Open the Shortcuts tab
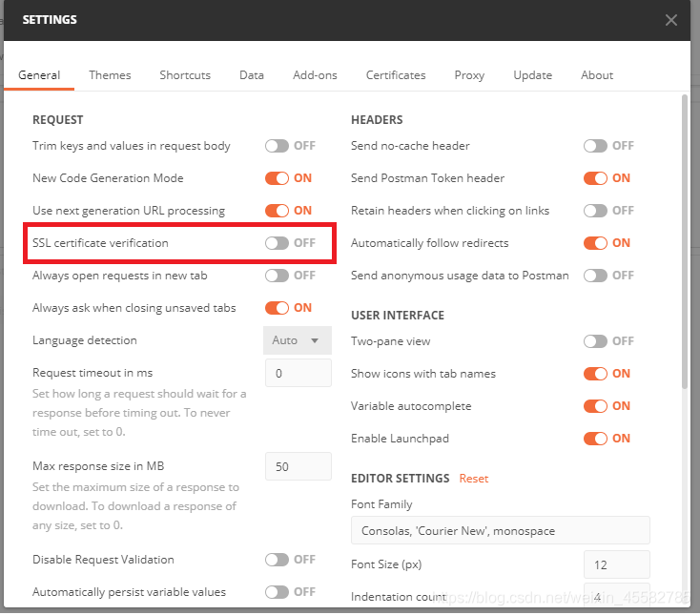 tap(185, 75)
